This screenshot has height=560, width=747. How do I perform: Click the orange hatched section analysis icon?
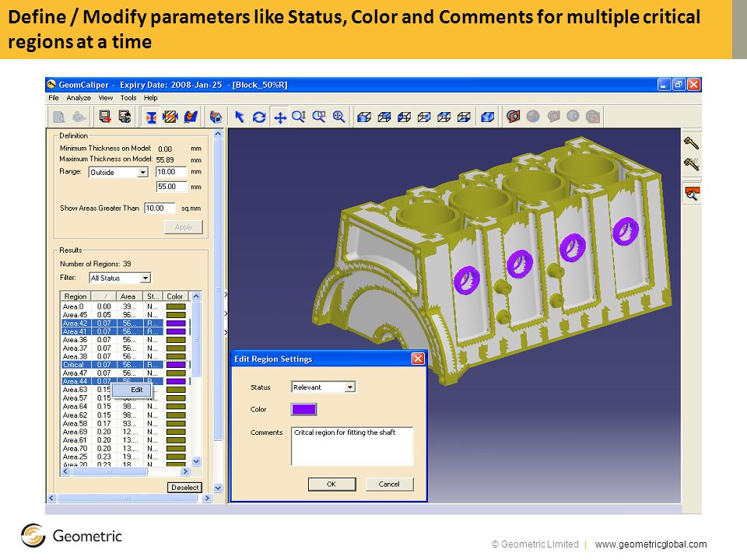coord(170,117)
